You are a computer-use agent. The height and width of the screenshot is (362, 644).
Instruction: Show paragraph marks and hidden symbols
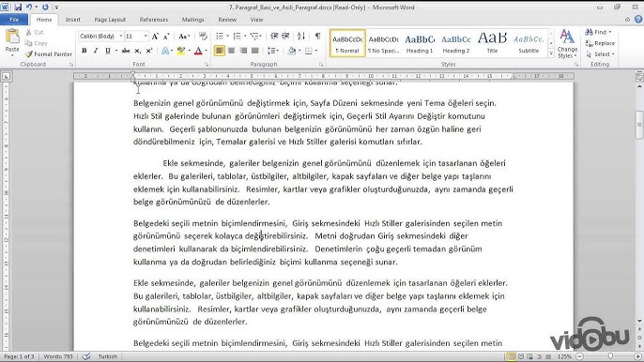click(x=317, y=37)
